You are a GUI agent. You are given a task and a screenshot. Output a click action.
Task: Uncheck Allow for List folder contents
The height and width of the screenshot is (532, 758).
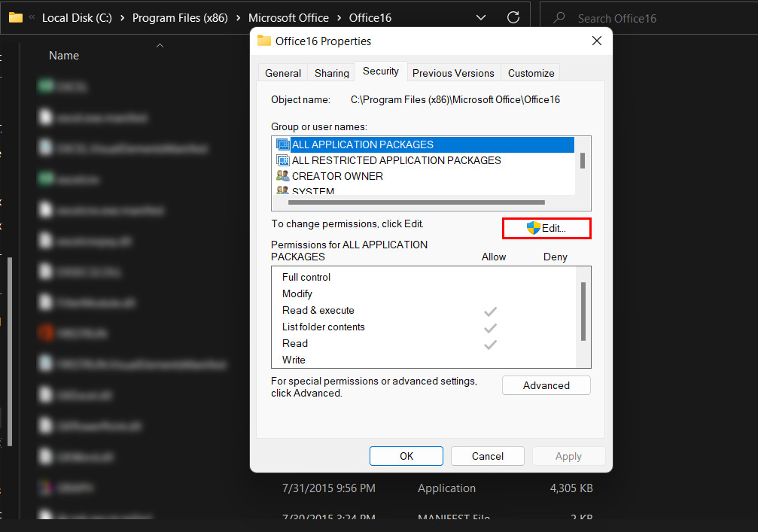(490, 327)
